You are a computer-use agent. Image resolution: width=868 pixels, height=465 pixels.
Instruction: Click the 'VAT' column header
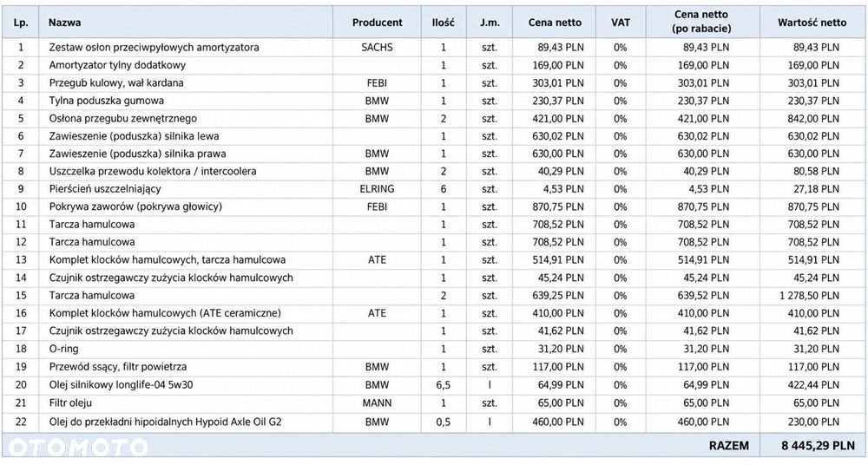click(x=621, y=23)
